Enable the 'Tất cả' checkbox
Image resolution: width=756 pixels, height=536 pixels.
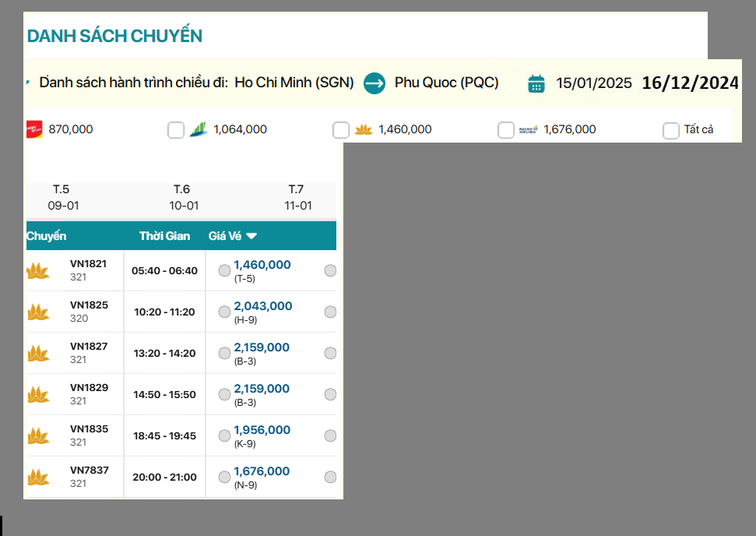[x=671, y=130]
